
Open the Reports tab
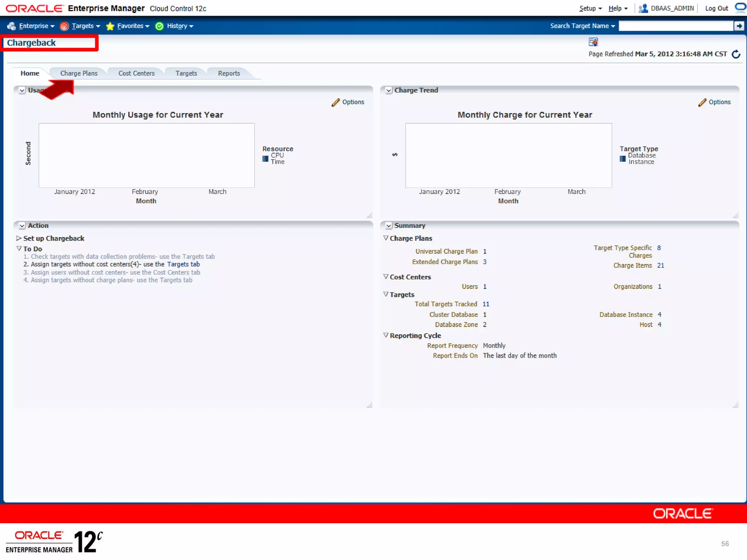pyautogui.click(x=229, y=73)
